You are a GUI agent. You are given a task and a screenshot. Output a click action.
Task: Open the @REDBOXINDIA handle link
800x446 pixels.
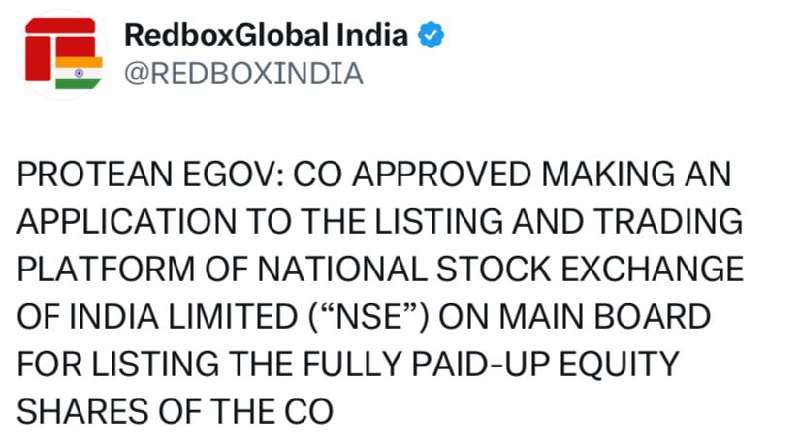point(244,73)
